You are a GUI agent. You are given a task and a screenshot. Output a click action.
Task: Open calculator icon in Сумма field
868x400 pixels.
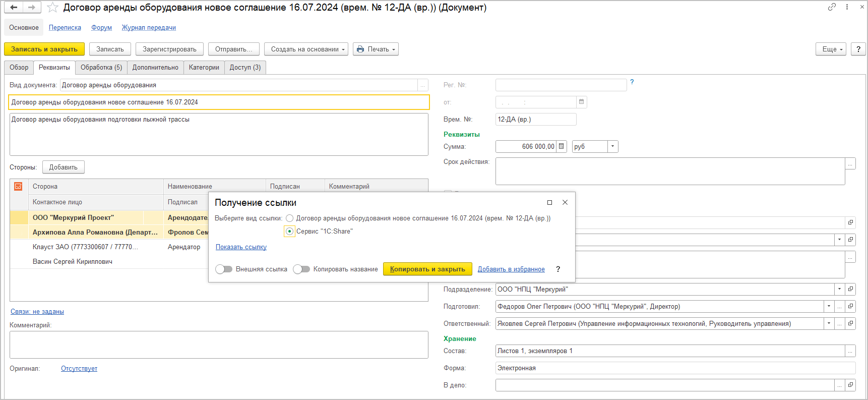point(562,146)
